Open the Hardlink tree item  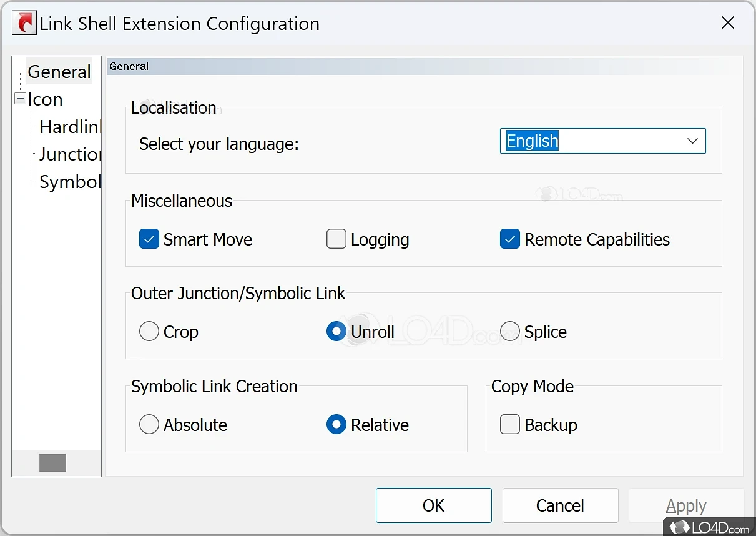pyautogui.click(x=69, y=127)
